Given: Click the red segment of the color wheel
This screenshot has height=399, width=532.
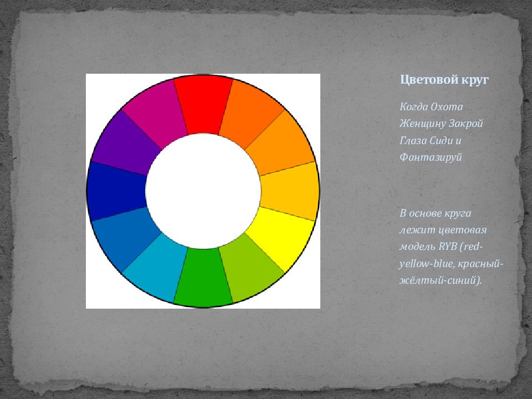Looking at the screenshot, I should tap(203, 104).
